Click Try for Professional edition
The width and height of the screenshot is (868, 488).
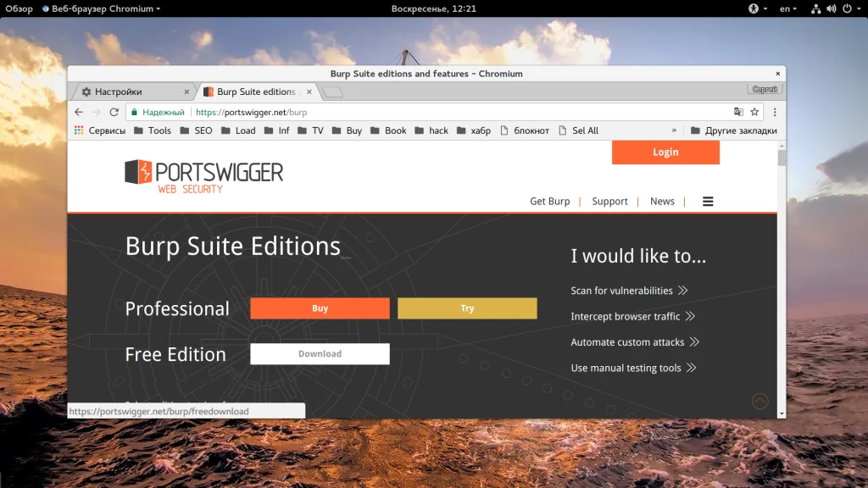pyautogui.click(x=467, y=308)
